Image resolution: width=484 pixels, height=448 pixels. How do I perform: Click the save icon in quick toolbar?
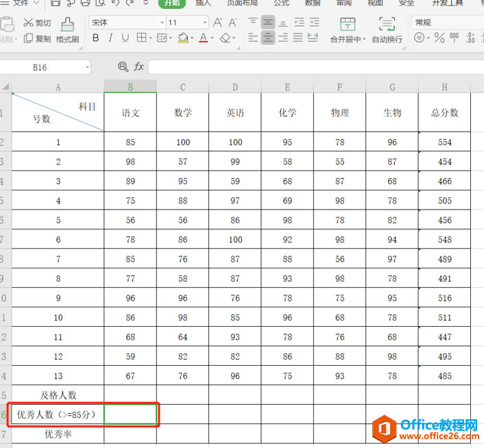click(x=56, y=3)
